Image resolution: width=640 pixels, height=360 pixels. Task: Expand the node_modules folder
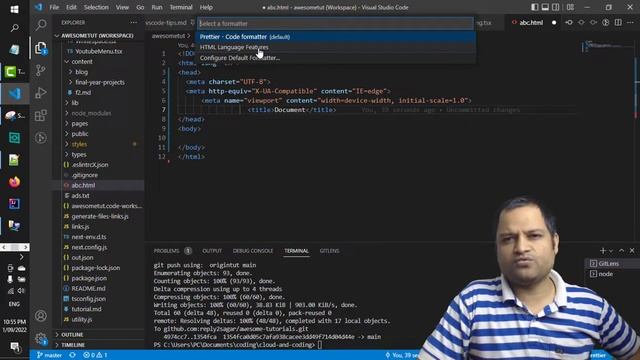tap(98, 113)
